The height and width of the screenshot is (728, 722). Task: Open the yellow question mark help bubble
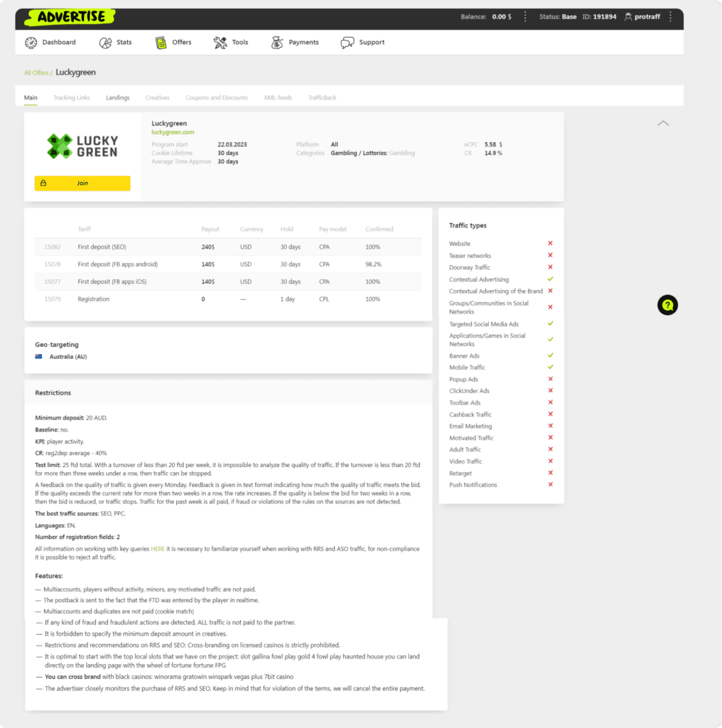click(x=667, y=306)
